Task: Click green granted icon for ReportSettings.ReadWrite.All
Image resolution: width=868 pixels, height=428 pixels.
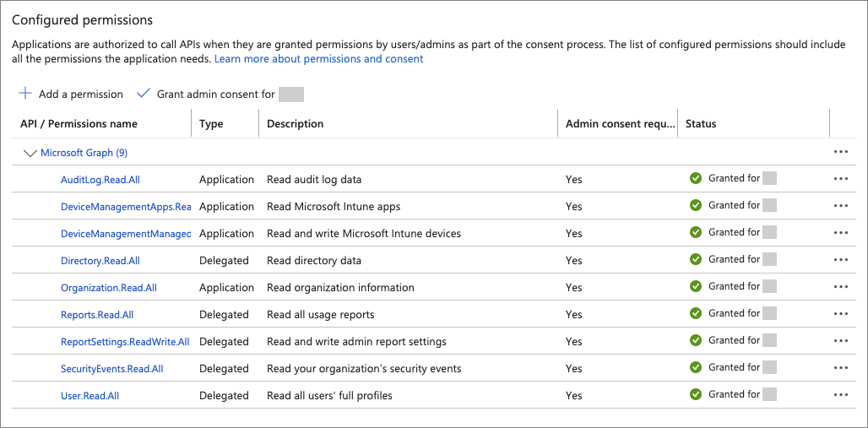Action: point(695,340)
